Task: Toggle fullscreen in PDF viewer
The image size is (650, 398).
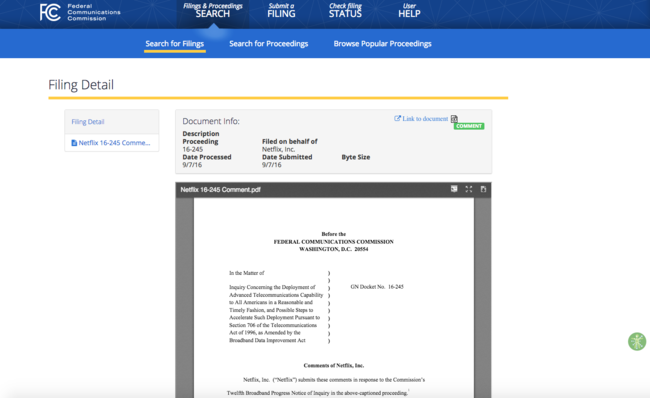Action: [468, 189]
